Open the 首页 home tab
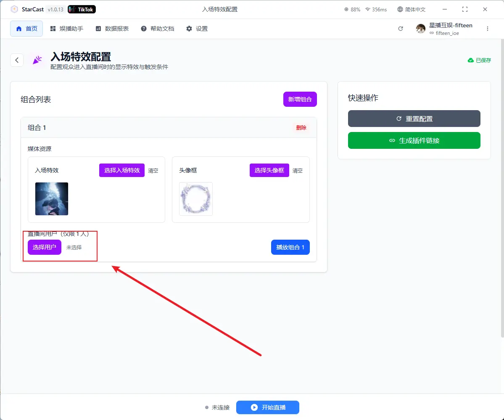Image resolution: width=504 pixels, height=420 pixels. point(26,29)
